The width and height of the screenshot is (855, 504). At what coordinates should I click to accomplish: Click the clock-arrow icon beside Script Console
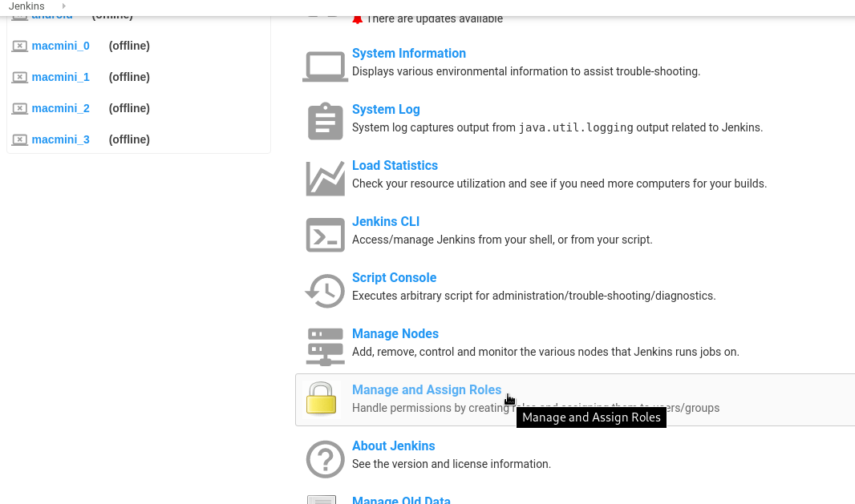(x=325, y=291)
